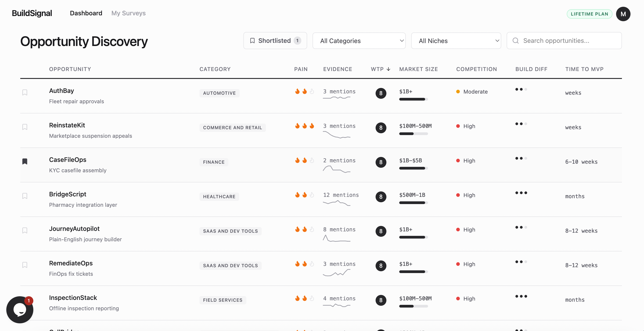Click AuthBay Moderate competition indicator

coord(472,92)
